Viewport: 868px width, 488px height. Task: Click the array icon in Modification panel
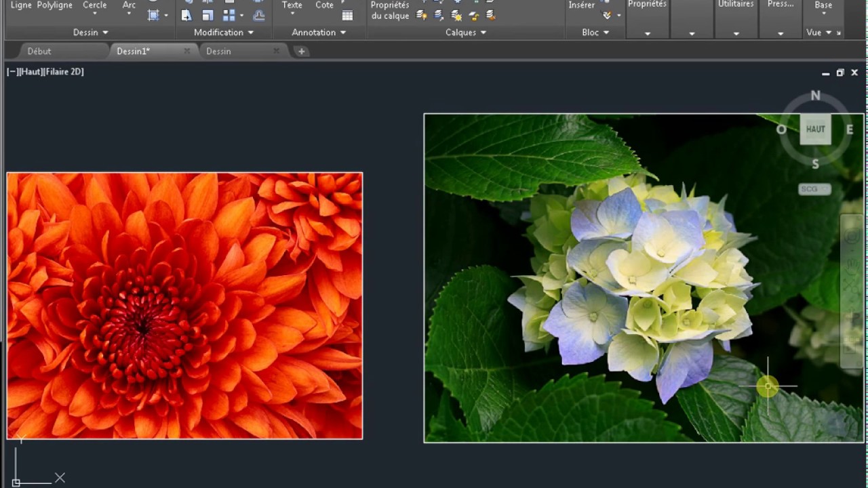point(229,15)
